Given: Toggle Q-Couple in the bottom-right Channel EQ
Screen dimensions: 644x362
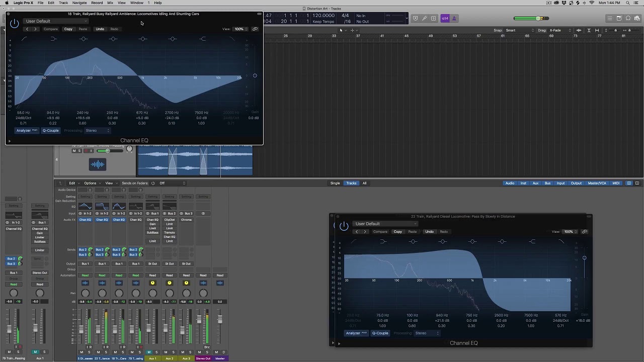Looking at the screenshot, I should pyautogui.click(x=380, y=333).
